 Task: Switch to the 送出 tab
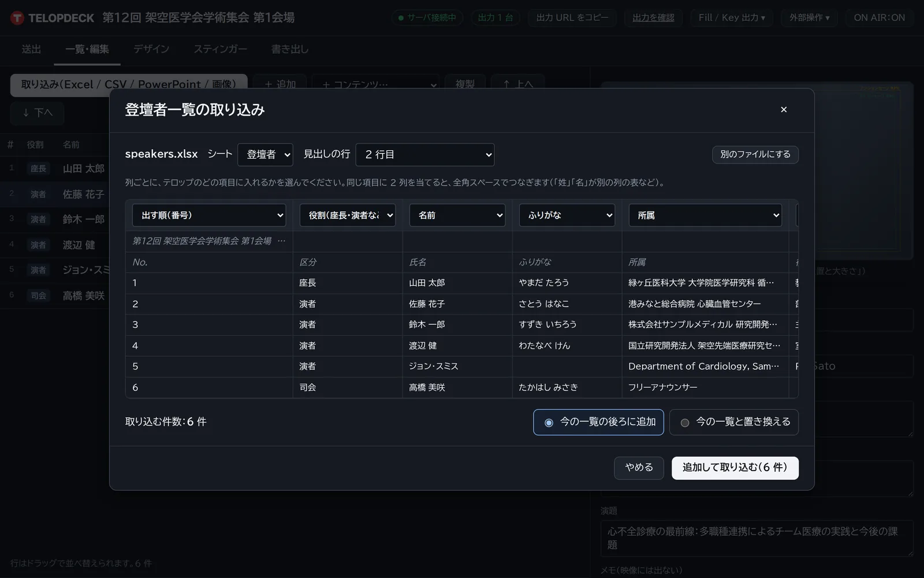[31, 50]
